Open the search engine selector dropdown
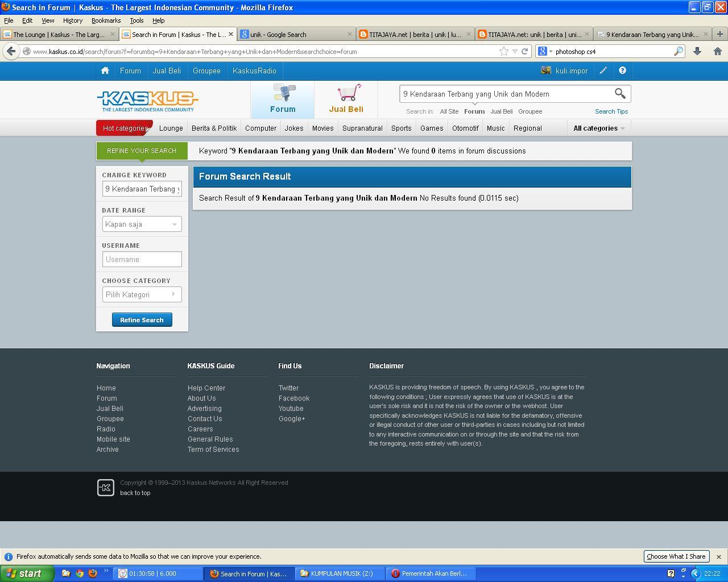728x582 pixels. [x=545, y=51]
